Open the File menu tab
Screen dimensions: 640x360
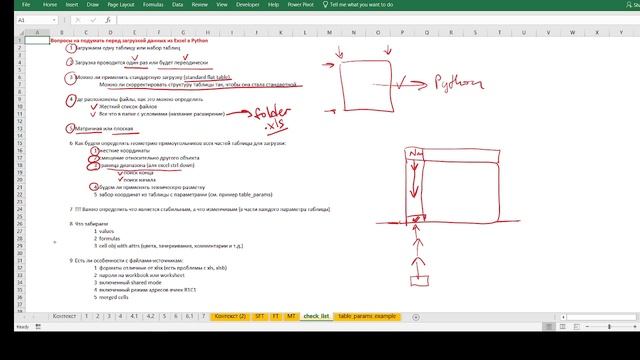point(26,4)
